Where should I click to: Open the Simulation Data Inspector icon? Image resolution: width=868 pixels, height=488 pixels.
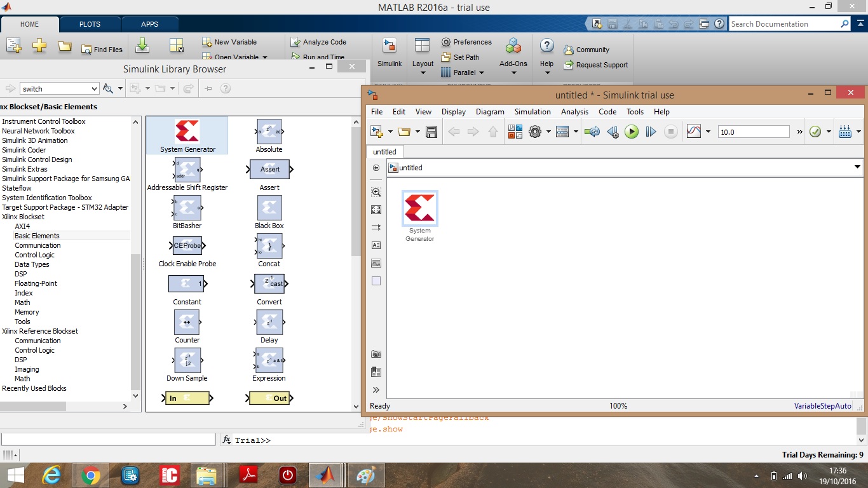tap(694, 132)
